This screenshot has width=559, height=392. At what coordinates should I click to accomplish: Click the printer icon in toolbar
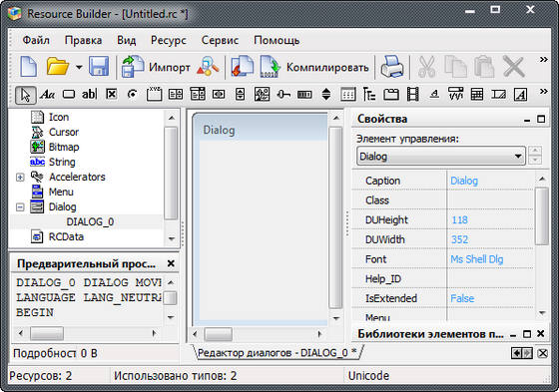(x=392, y=67)
